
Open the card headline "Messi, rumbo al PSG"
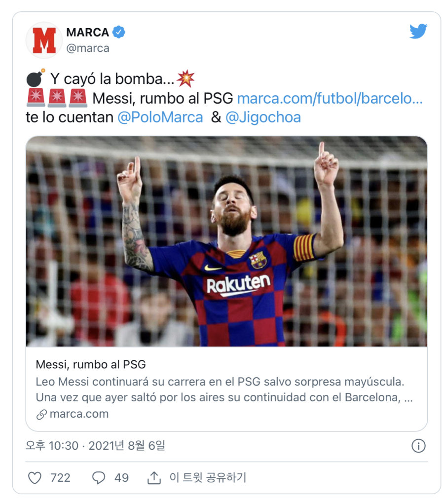pyautogui.click(x=91, y=365)
